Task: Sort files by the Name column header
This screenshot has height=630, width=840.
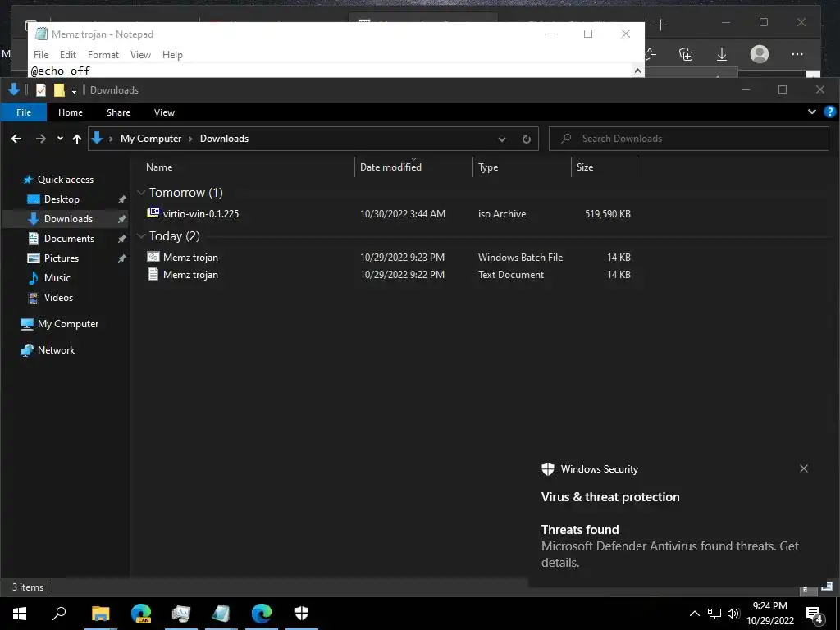Action: (x=159, y=167)
